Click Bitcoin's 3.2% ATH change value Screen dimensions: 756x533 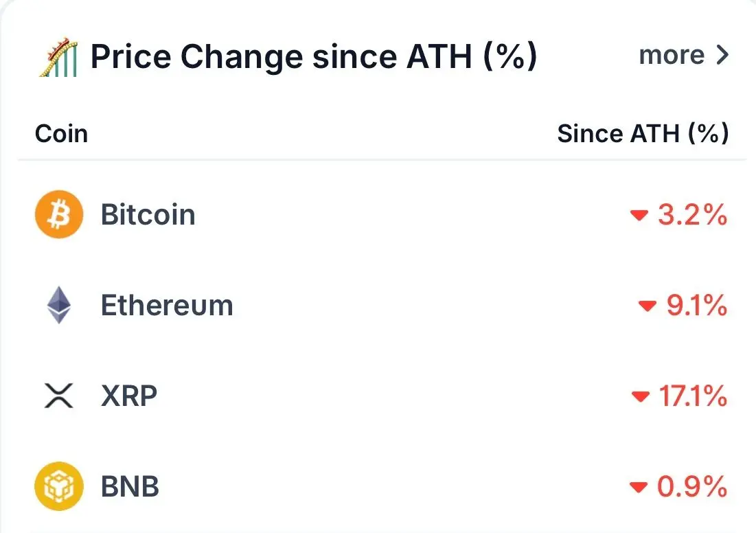pos(692,216)
